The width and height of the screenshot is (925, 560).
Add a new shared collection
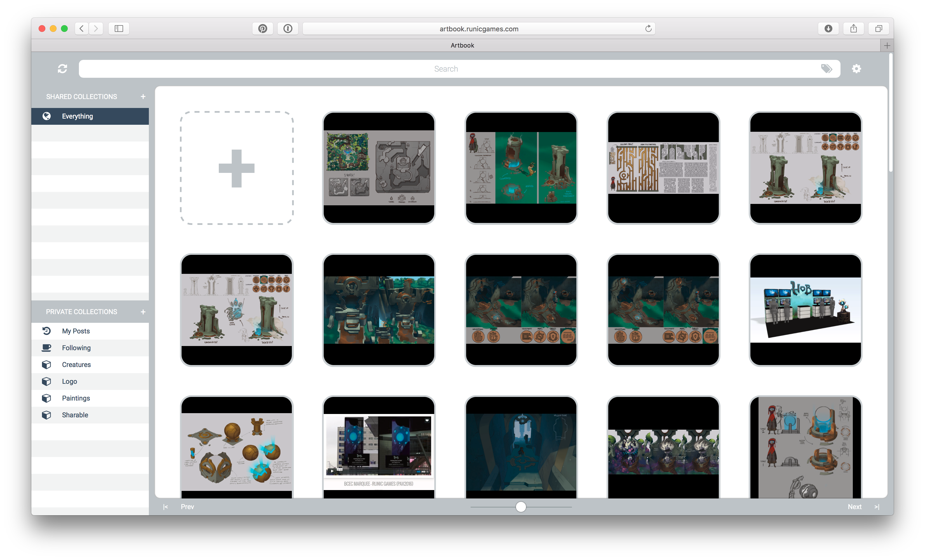point(143,97)
